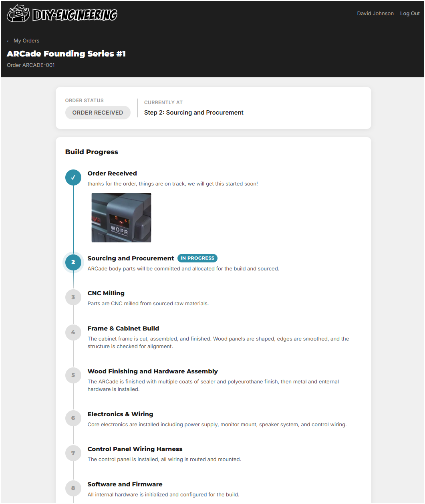Select the Electronics & Wiring title

point(120,414)
